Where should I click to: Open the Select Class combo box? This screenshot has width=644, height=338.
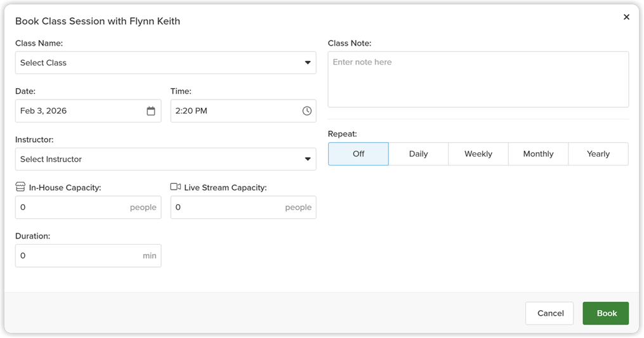pos(166,63)
